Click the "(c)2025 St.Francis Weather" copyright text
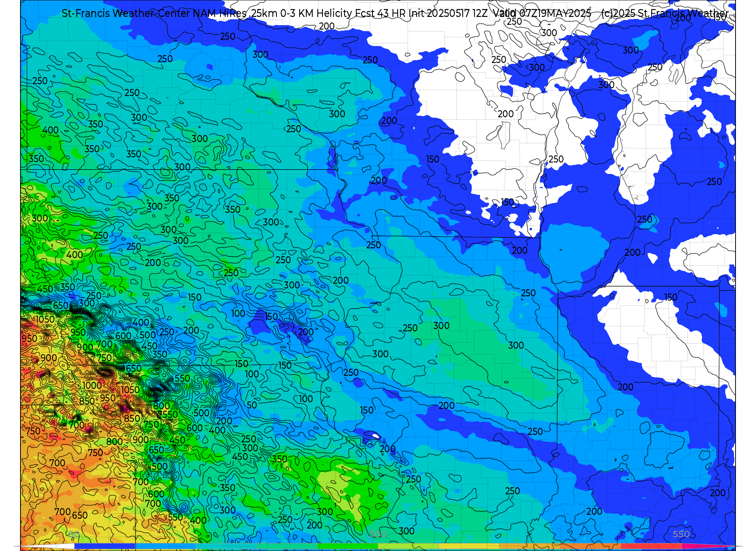The width and height of the screenshot is (756, 551). point(665,13)
